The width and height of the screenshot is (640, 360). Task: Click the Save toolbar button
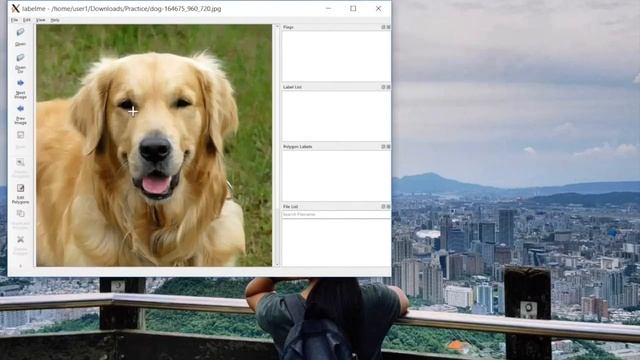(20, 140)
